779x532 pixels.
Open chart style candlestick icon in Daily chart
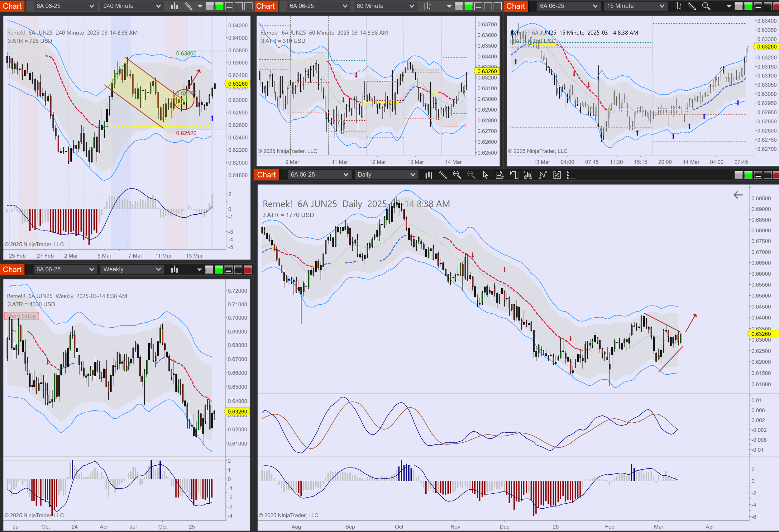[x=429, y=175]
